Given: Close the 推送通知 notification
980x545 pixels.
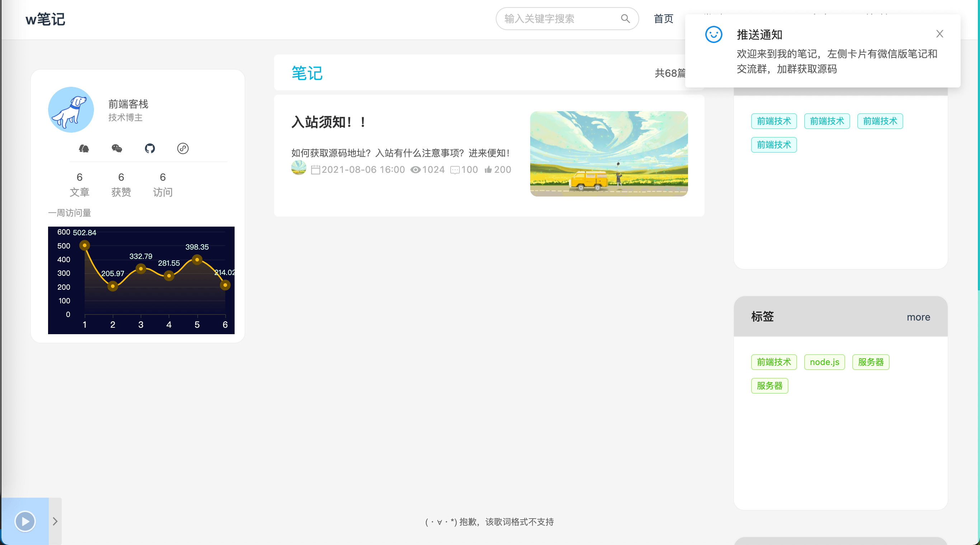Looking at the screenshot, I should pyautogui.click(x=939, y=34).
